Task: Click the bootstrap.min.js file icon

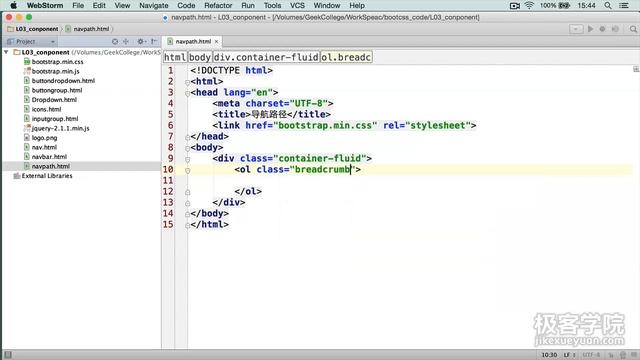Action: pos(27,71)
